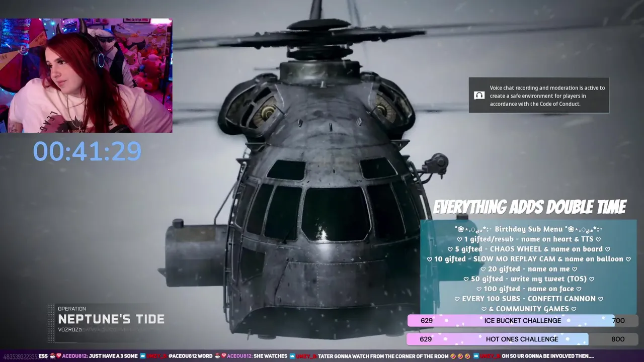
Task: Click the '& COMMUNITY GAMES' line
Action: tap(529, 309)
